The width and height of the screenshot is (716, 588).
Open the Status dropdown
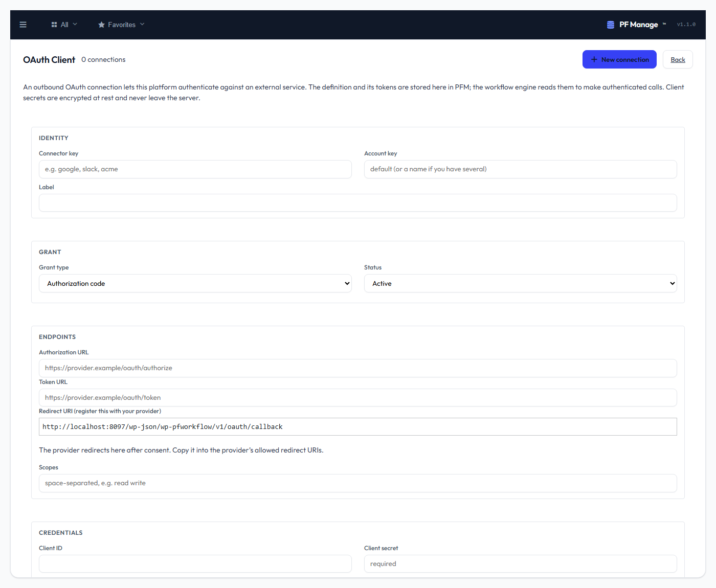pyautogui.click(x=521, y=283)
